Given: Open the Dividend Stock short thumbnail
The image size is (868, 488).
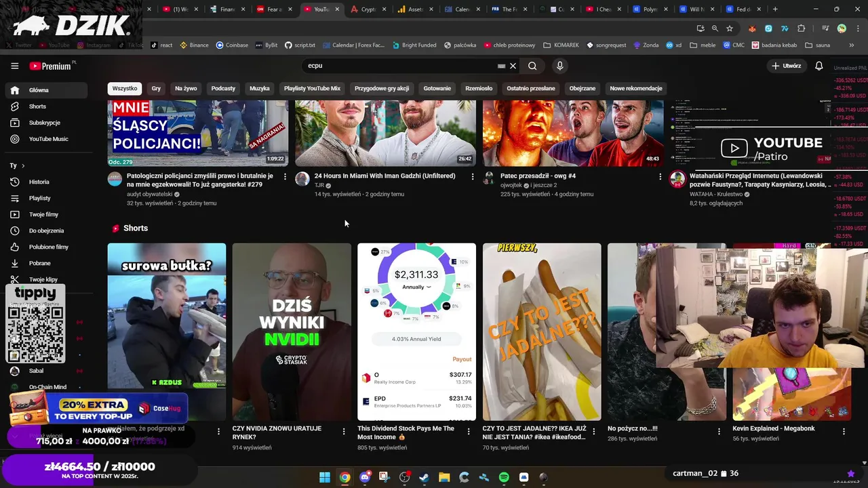Looking at the screenshot, I should coord(416,332).
